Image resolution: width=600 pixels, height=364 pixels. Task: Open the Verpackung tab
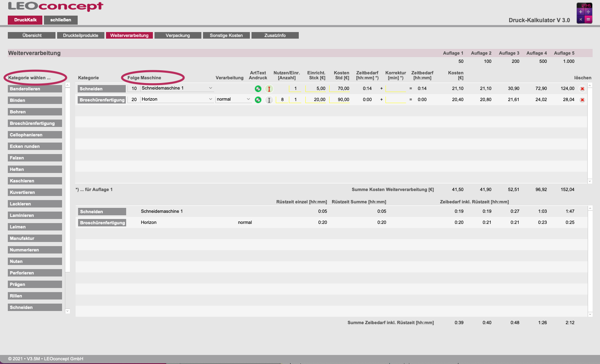178,35
